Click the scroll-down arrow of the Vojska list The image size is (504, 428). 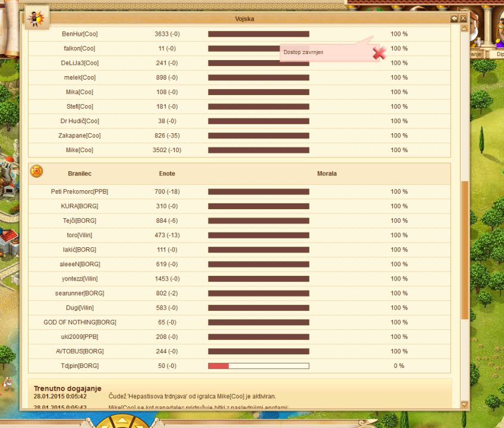464,405
